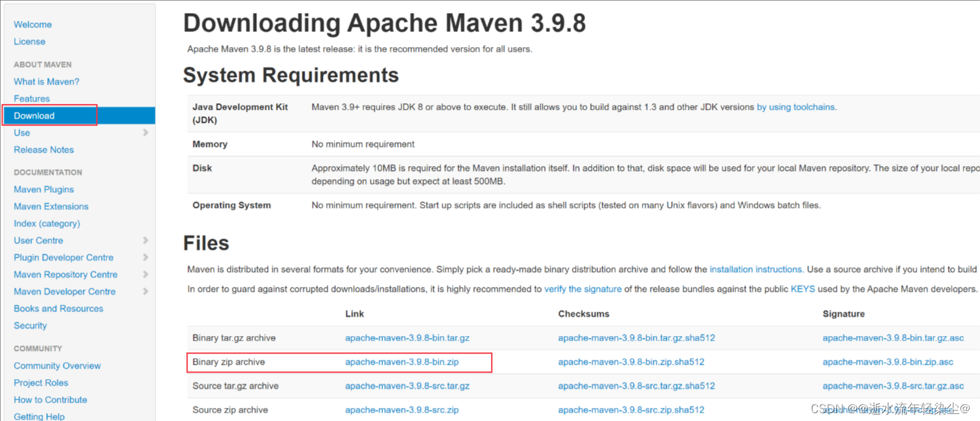Viewport: 980px width, 421px height.
Task: Open the Welcome sidebar link
Action: pyautogui.click(x=33, y=24)
